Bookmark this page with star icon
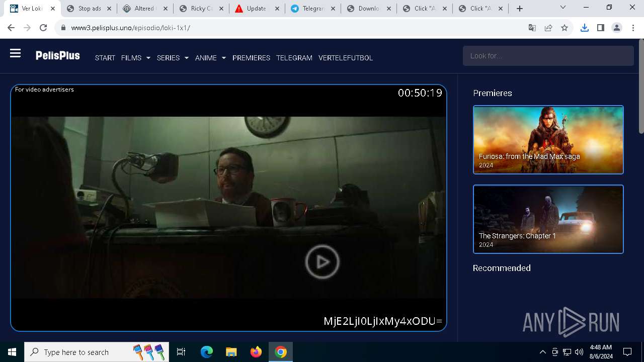This screenshot has height=362, width=644. pyautogui.click(x=565, y=28)
